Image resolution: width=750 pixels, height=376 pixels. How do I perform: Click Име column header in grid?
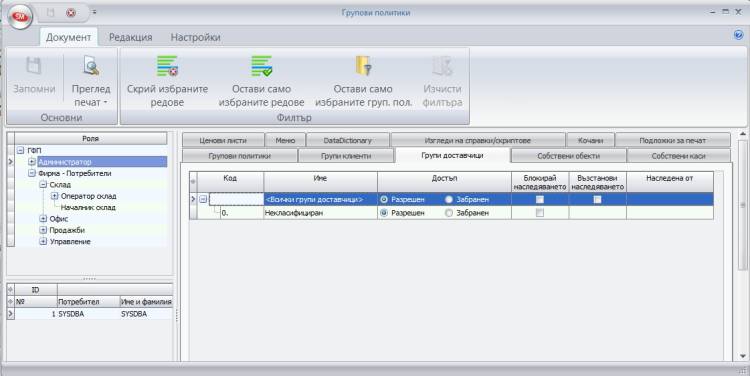[x=320, y=182]
